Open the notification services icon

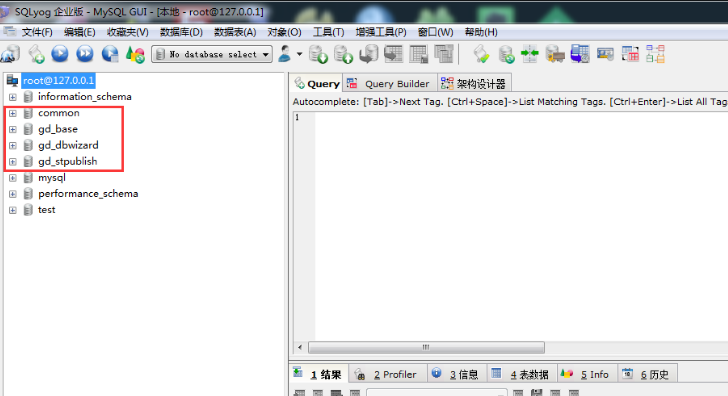click(x=605, y=54)
